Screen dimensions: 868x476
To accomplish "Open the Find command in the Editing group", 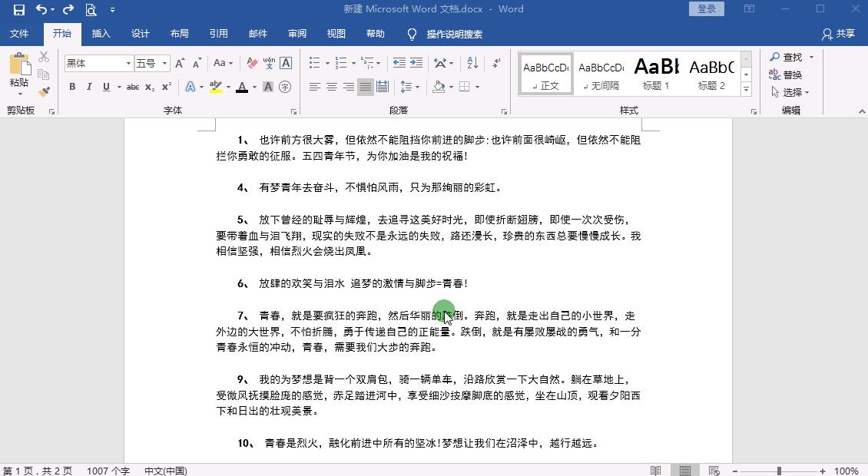I will [x=791, y=56].
